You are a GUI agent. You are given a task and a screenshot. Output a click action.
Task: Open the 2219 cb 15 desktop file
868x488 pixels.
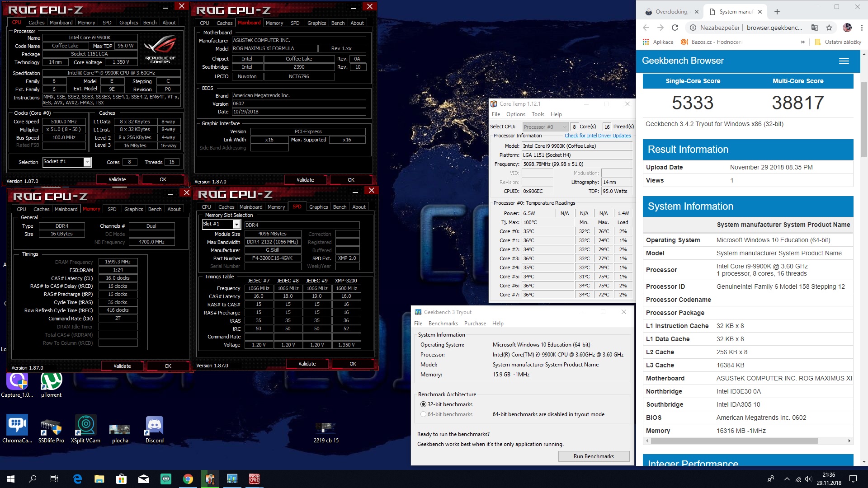coord(326,433)
